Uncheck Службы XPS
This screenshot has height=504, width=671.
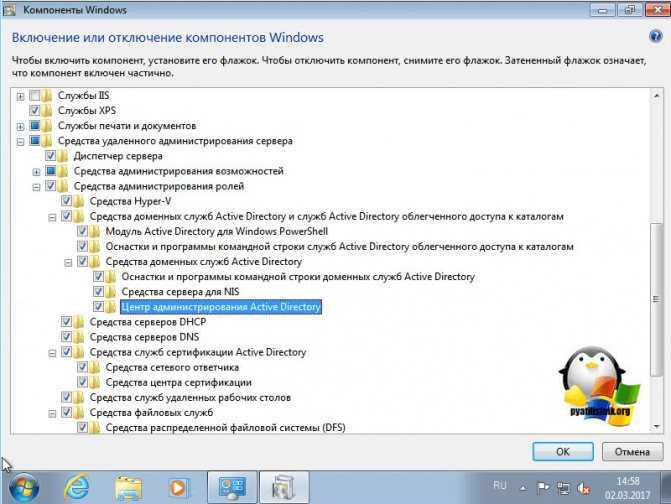35,110
